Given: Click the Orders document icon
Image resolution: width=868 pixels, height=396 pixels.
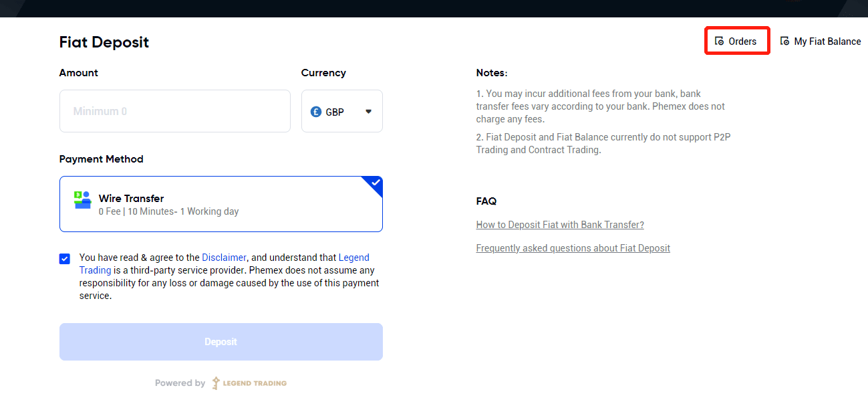Looking at the screenshot, I should click(719, 41).
